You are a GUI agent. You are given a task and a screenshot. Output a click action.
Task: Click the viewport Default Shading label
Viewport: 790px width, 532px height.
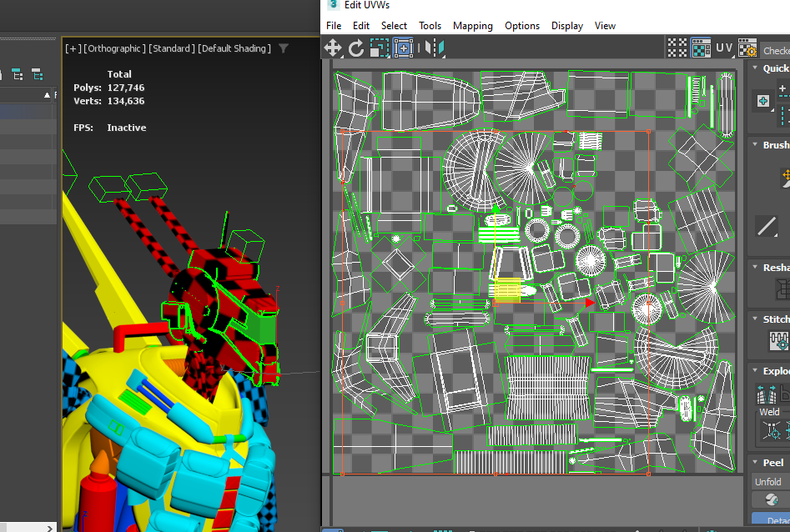(x=234, y=48)
